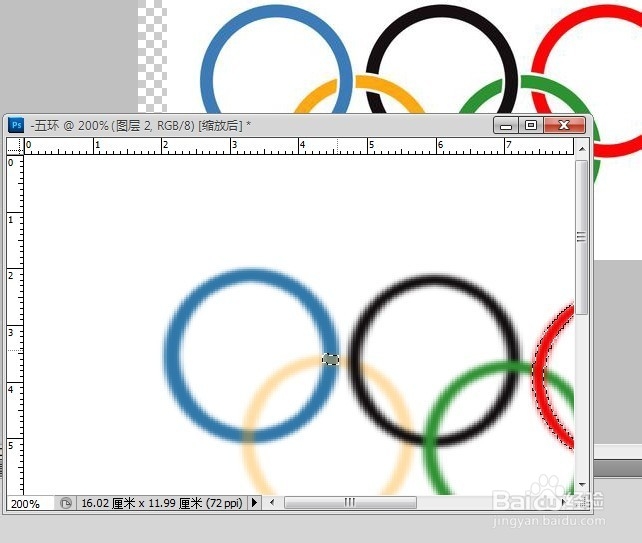642x543 pixels.
Task: Click the vertical scrollbar down arrow
Action: pos(582,485)
